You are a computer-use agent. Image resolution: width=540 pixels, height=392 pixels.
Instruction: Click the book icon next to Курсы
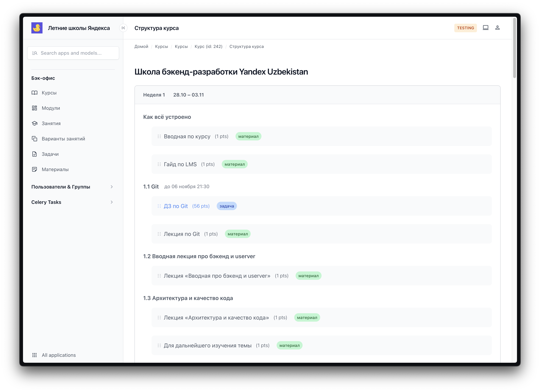click(x=34, y=93)
